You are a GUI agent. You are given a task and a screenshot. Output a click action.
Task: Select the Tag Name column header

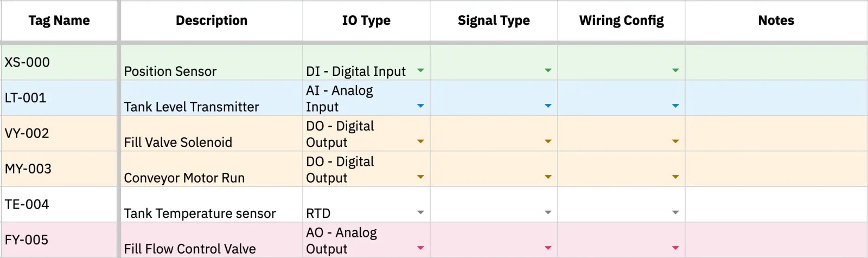click(x=59, y=21)
